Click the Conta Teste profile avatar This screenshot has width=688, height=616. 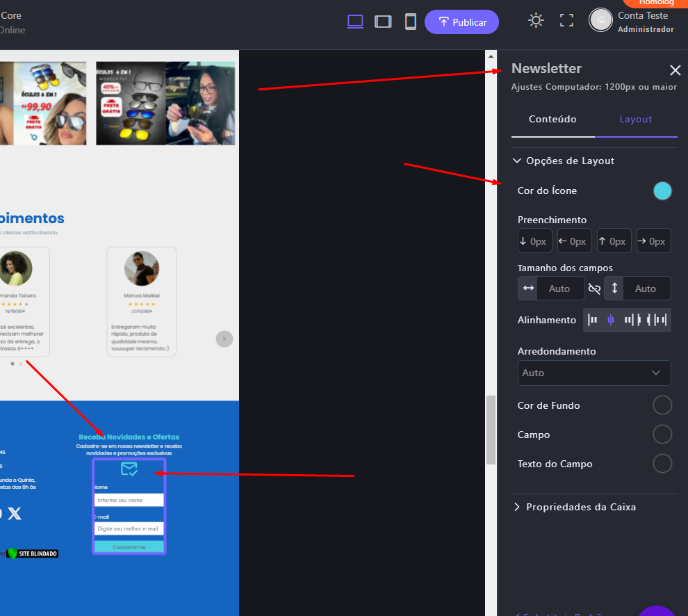pyautogui.click(x=600, y=20)
